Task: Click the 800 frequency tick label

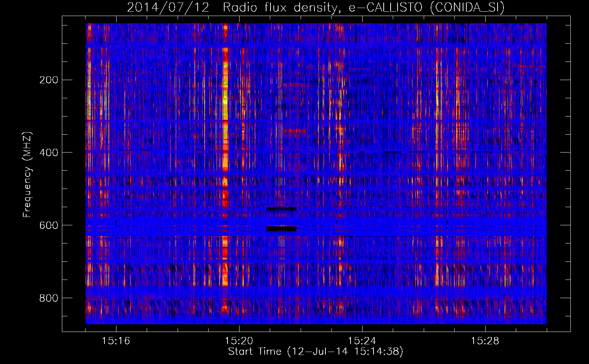Action: (49, 298)
